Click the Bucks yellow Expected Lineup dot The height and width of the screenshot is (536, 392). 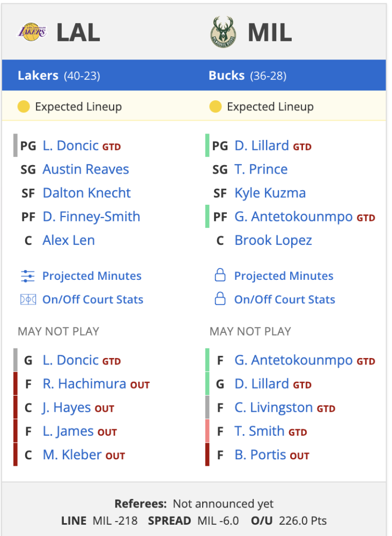(216, 107)
